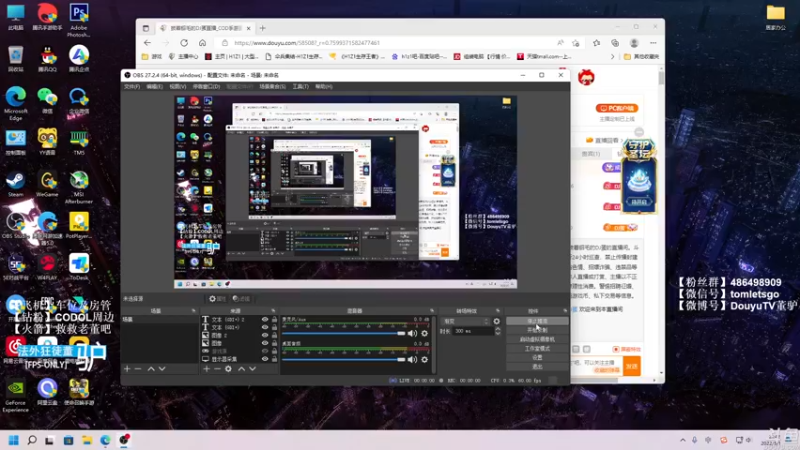Screen dimensions: 800x450
Task: Open Edge settings and more menu
Action: pyautogui.click(x=654, y=43)
